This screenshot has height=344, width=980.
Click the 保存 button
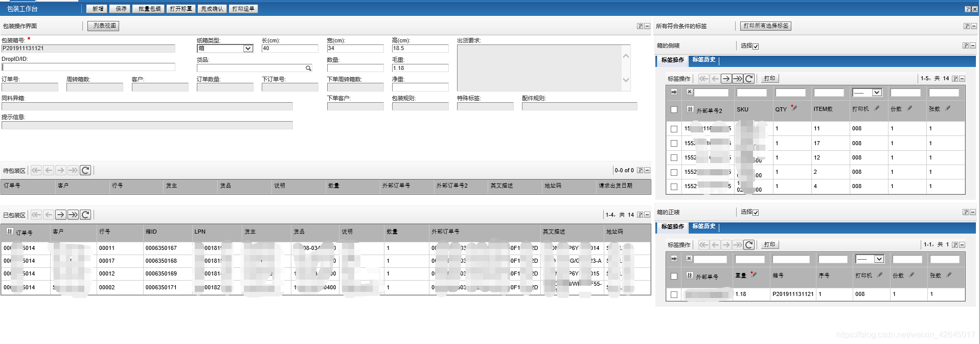tap(120, 9)
